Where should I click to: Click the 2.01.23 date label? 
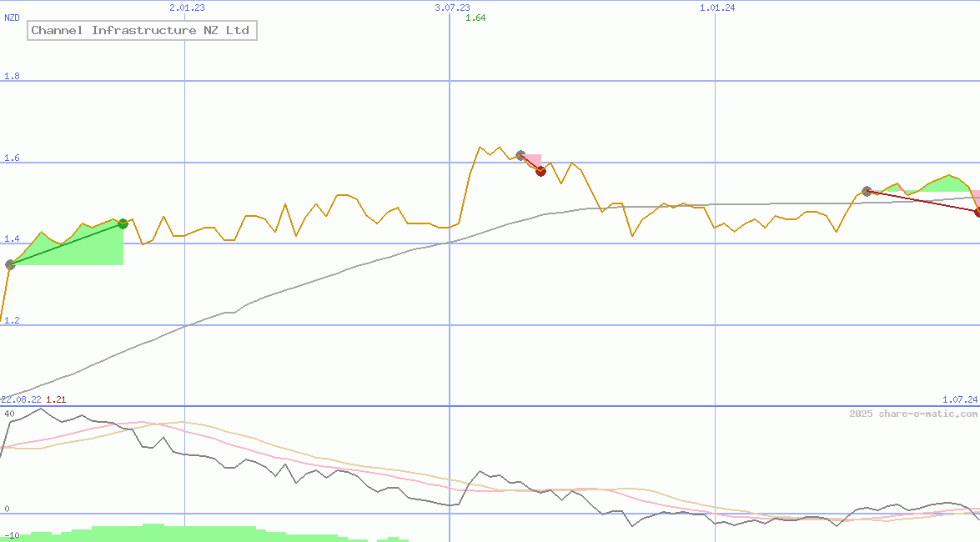tap(187, 8)
